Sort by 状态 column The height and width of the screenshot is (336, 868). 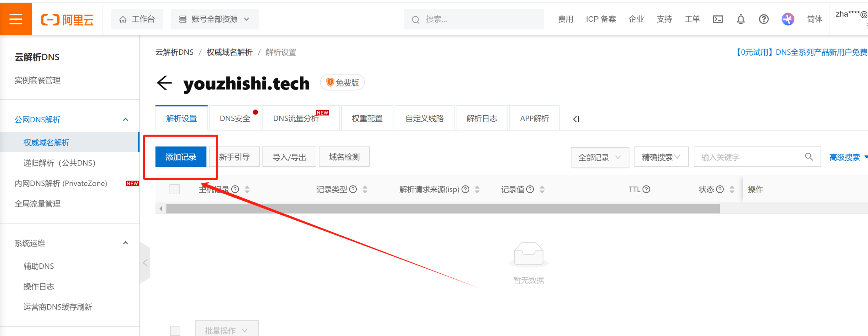tap(732, 190)
